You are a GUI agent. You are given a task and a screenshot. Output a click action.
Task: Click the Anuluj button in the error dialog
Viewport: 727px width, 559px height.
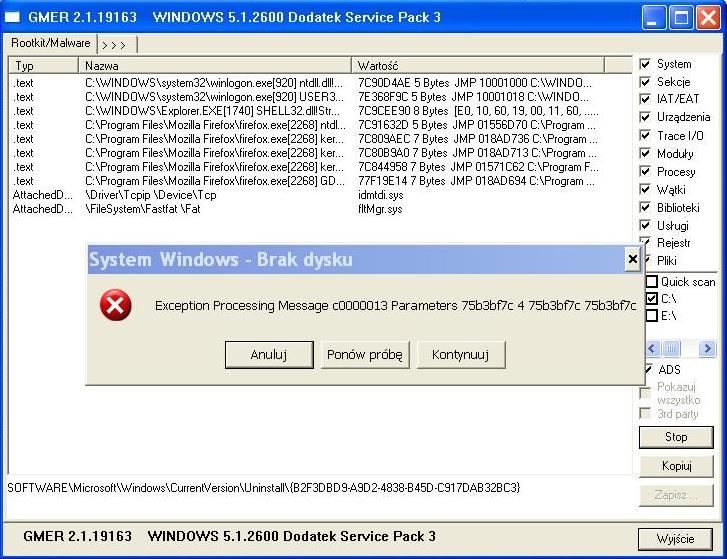(x=269, y=355)
